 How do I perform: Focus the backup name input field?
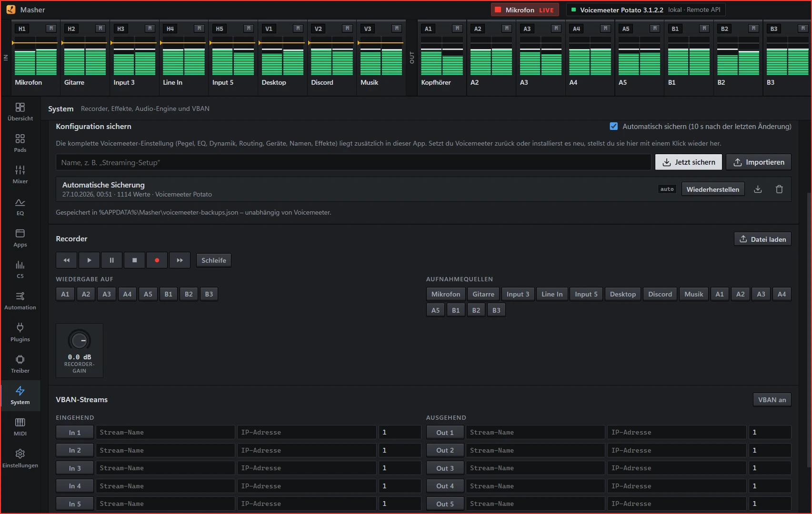pyautogui.click(x=353, y=162)
